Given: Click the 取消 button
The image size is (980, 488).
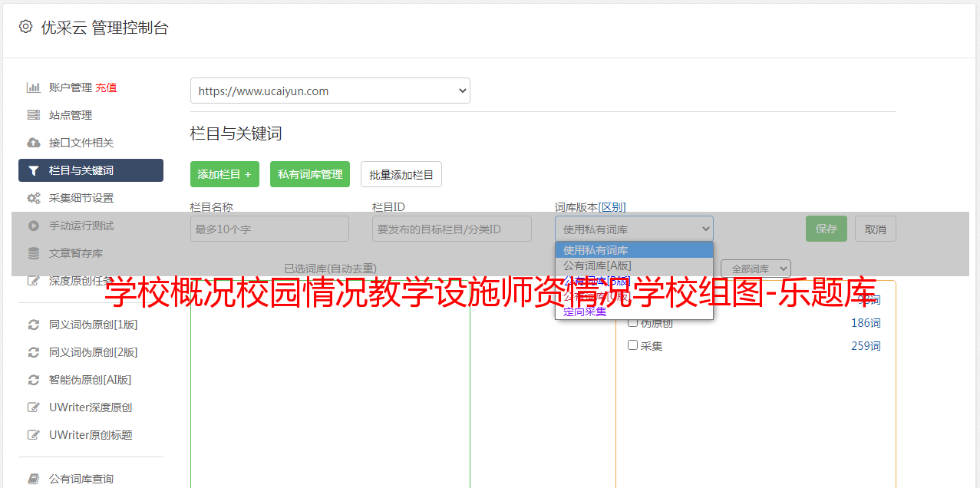Looking at the screenshot, I should (x=876, y=229).
